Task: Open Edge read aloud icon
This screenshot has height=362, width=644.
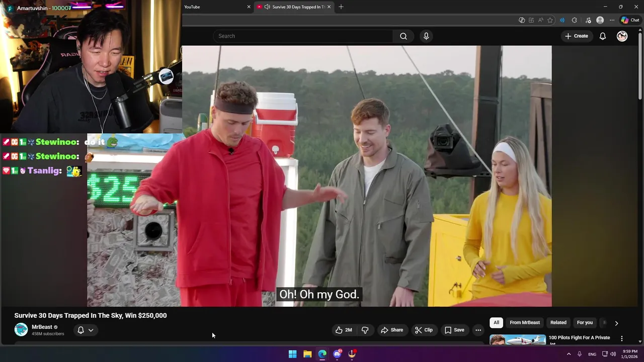Action: 540,20
